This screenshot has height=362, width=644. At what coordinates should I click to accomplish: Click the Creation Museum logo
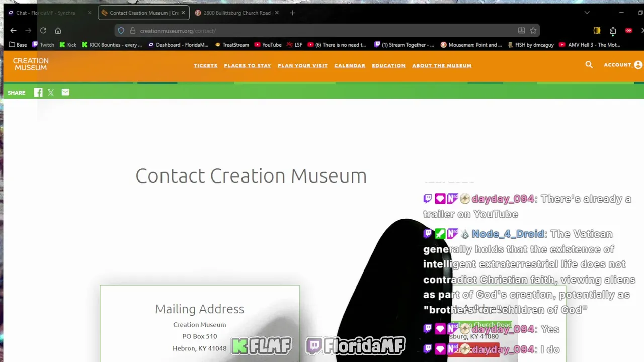point(31,64)
